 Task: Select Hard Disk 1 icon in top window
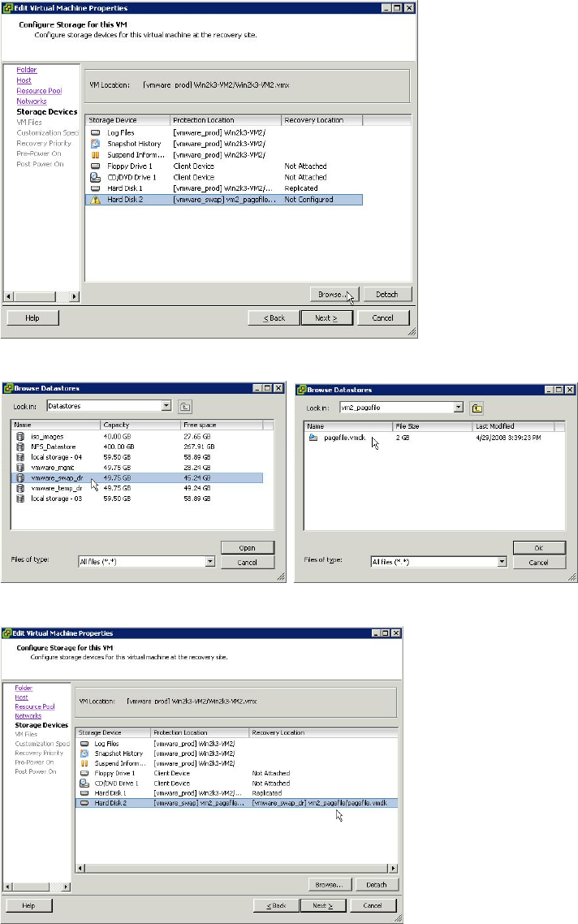click(96, 188)
